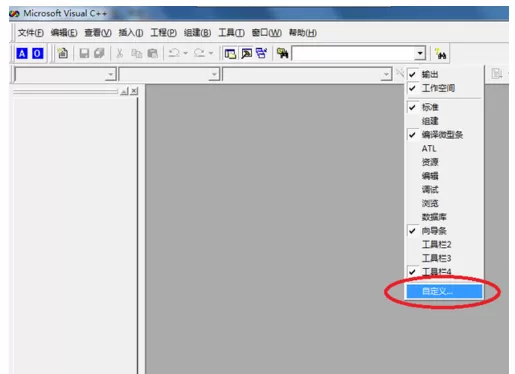
Task: Click the greyed icon right of popup menu
Action: pos(497,73)
